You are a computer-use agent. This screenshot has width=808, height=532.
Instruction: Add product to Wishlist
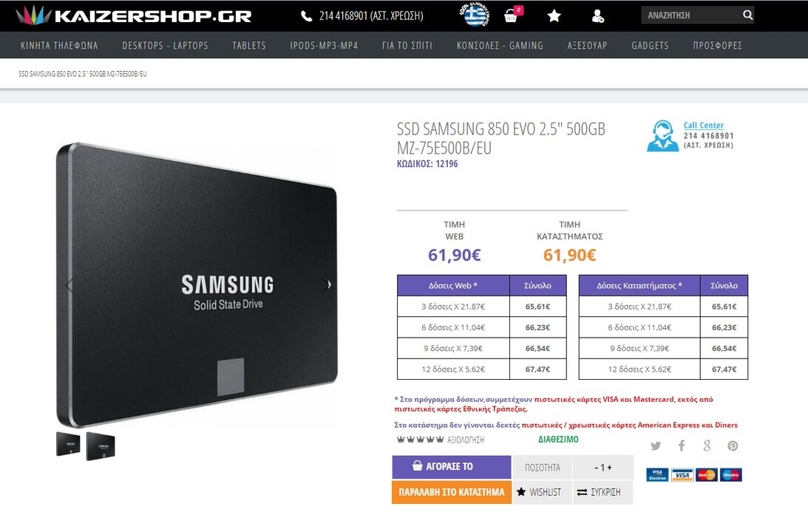pyautogui.click(x=542, y=492)
